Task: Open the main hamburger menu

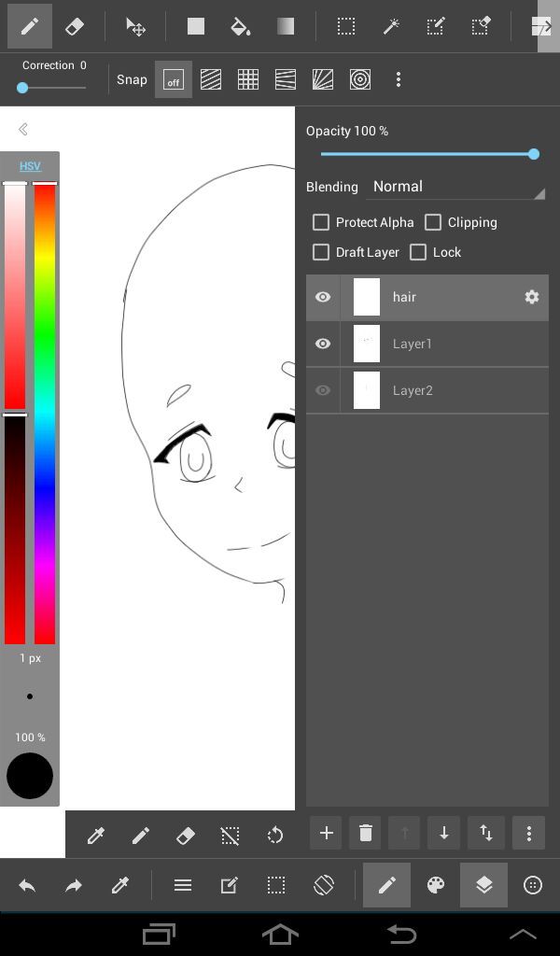Action: [183, 885]
